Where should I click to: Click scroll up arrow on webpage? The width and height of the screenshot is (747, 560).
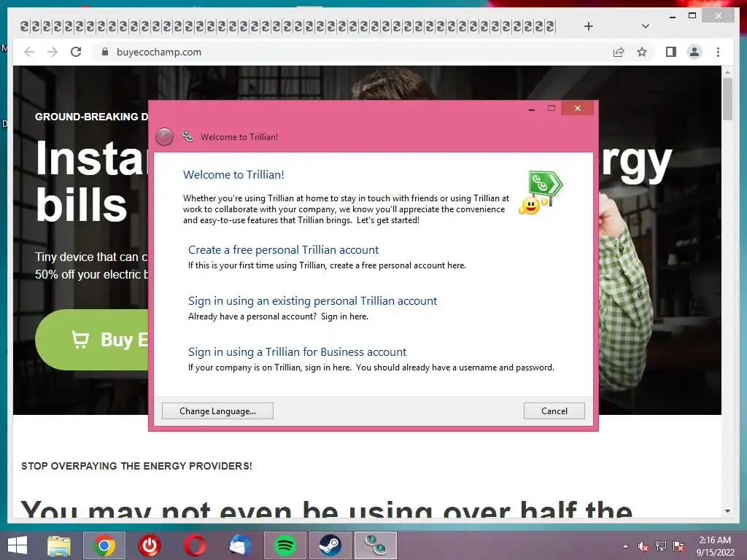[x=727, y=72]
